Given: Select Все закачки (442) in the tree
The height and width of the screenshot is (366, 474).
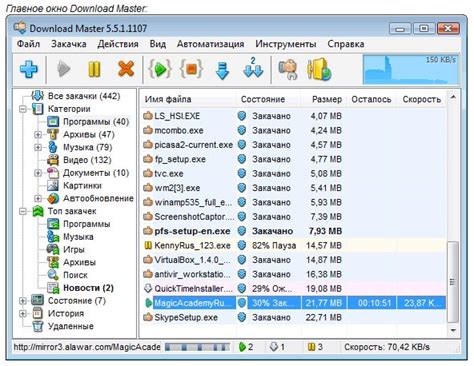Looking at the screenshot, I should coord(84,96).
